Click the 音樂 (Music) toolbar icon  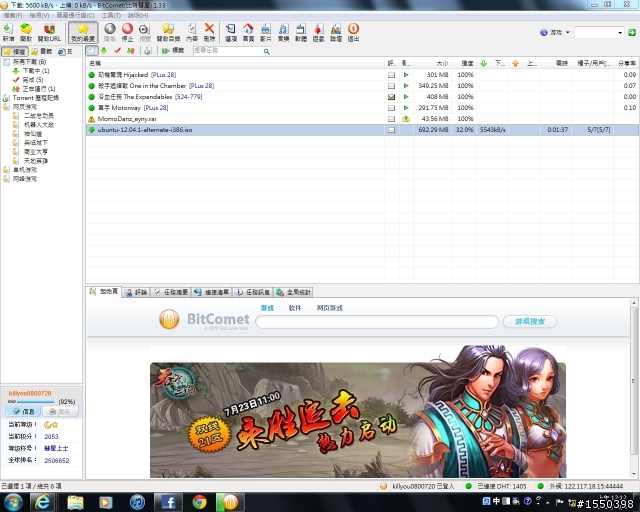tap(283, 32)
